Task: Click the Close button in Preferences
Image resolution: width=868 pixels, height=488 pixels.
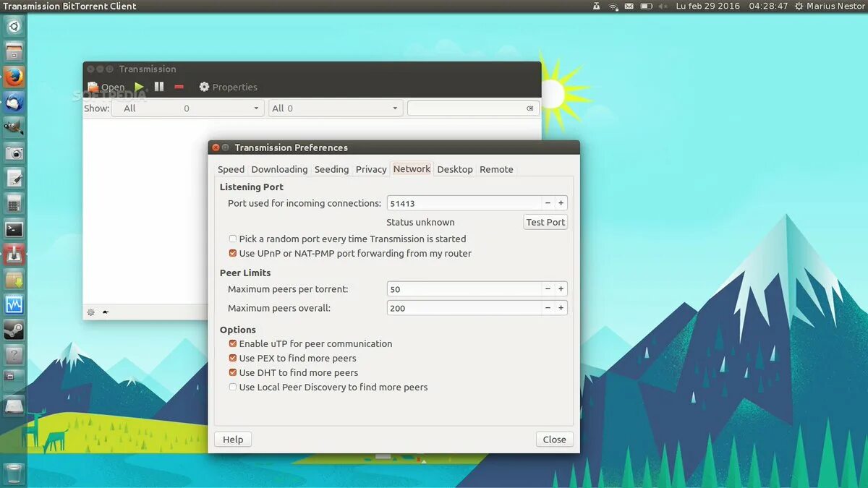Action: click(x=555, y=439)
